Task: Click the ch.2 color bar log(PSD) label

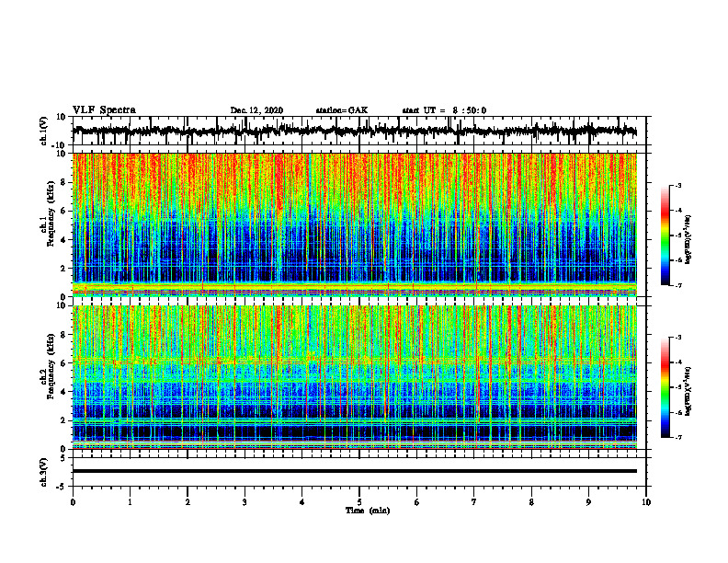Action: (x=688, y=391)
